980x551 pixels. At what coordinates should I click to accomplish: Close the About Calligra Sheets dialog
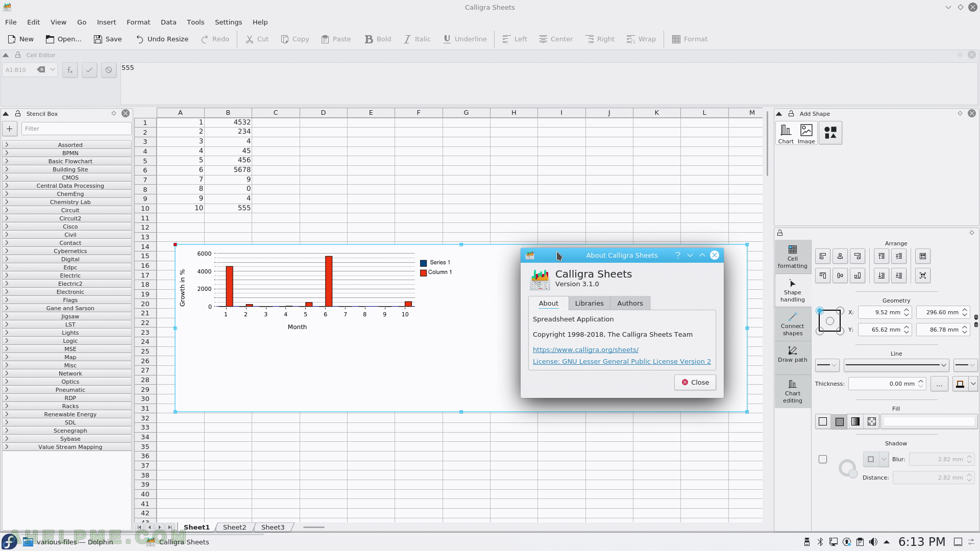tap(695, 382)
